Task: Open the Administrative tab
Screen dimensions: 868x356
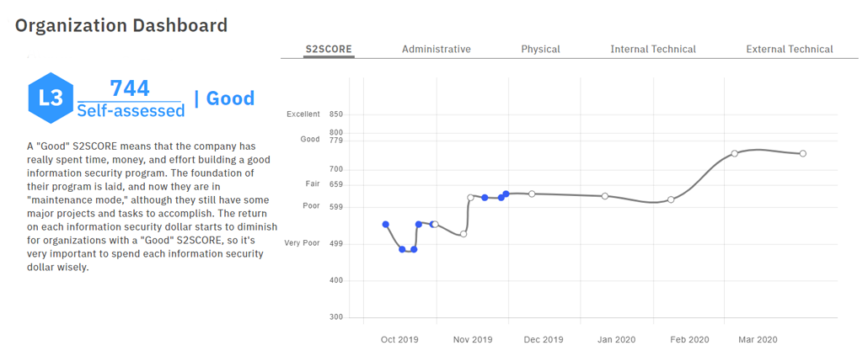Action: tap(436, 49)
